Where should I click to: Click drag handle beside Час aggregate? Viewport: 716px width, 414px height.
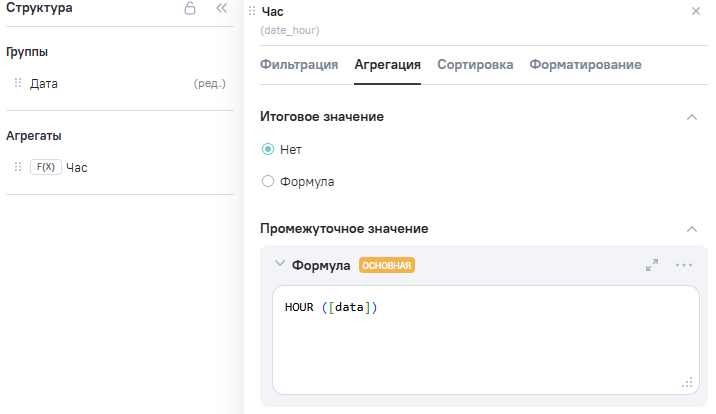[18, 167]
